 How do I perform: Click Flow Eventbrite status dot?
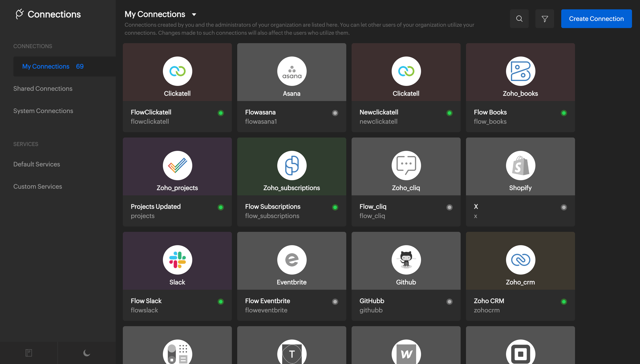coord(335,301)
